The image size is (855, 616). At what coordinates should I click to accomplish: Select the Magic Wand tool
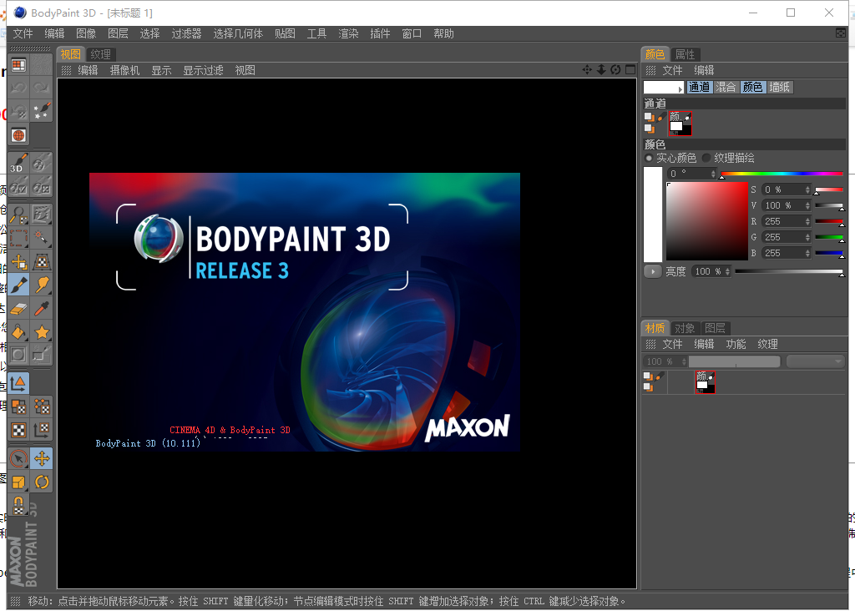(x=43, y=237)
